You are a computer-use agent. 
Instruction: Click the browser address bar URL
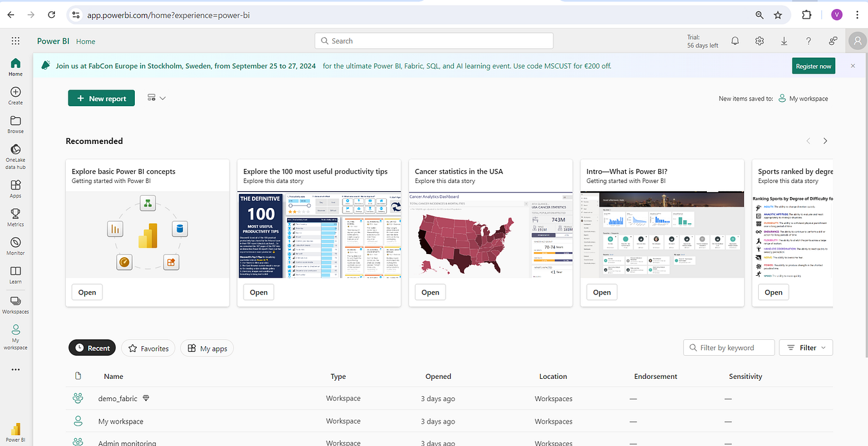click(168, 15)
